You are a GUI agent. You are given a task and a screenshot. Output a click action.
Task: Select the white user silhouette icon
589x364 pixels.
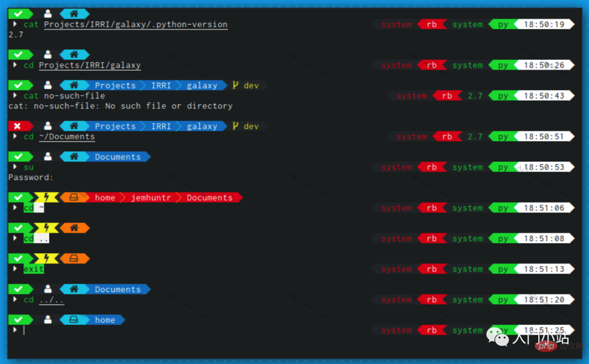tap(48, 13)
